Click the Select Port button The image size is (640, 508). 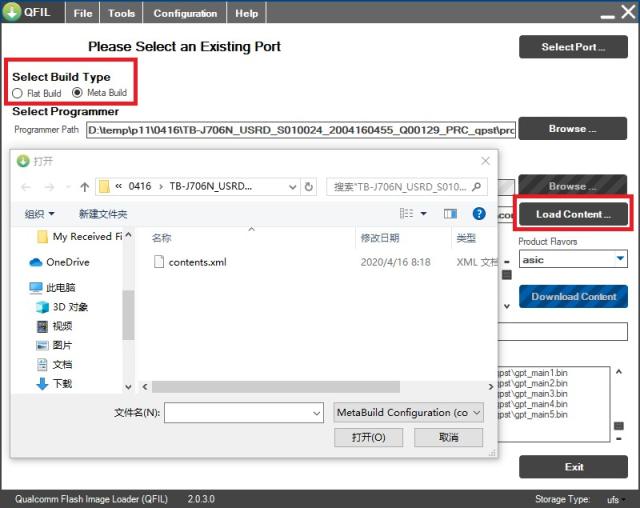(573, 47)
